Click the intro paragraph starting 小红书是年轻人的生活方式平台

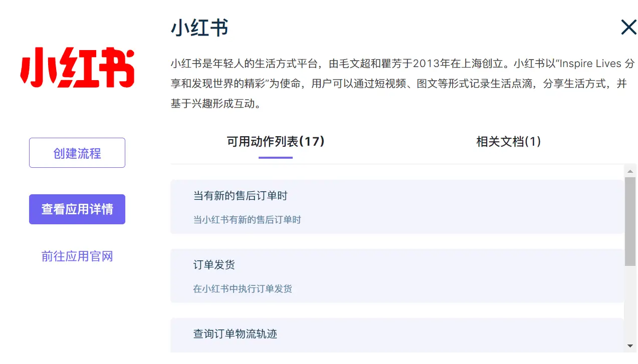tap(403, 84)
